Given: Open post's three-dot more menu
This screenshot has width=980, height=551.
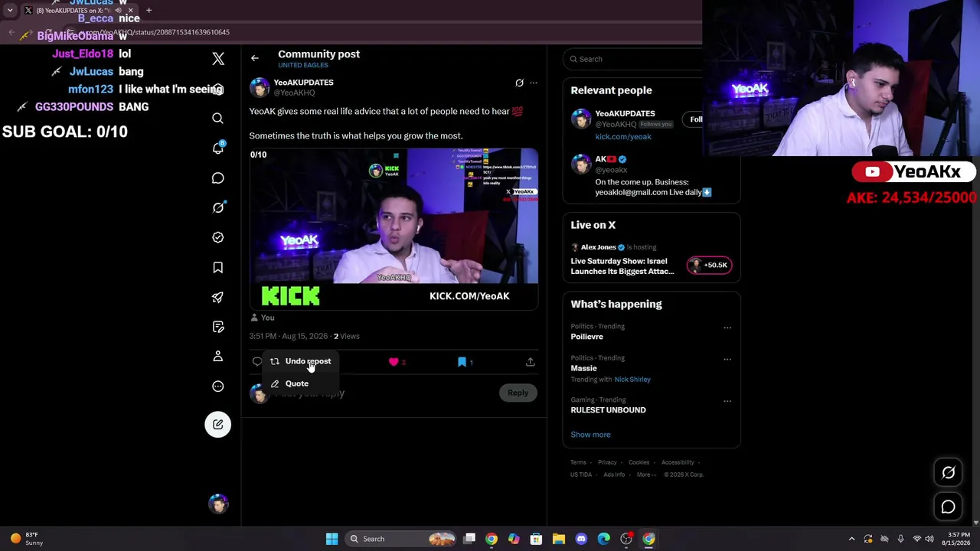Looking at the screenshot, I should 534,83.
